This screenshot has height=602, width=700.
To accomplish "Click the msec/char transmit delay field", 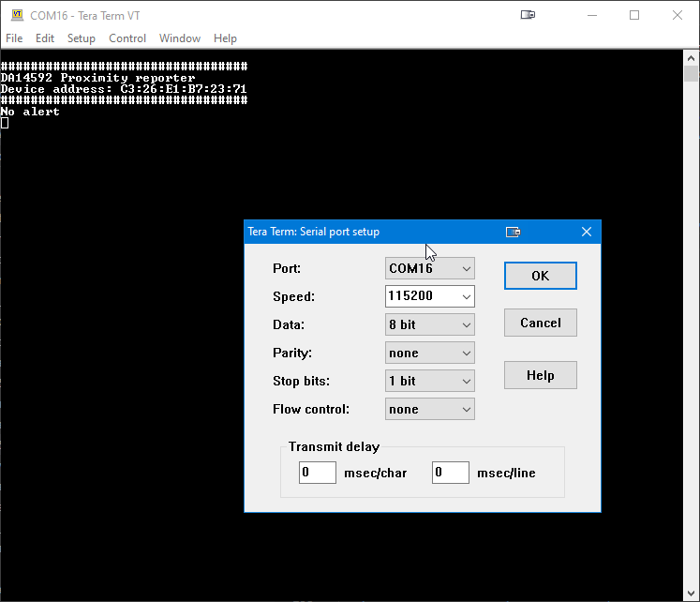I will coord(318,473).
